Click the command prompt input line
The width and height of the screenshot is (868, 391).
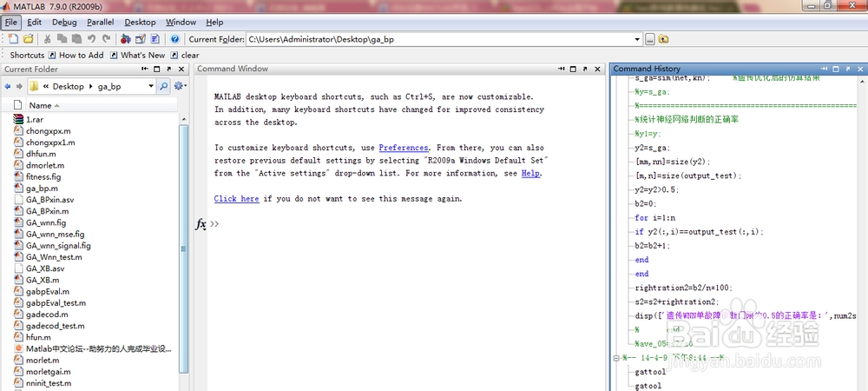(407, 224)
